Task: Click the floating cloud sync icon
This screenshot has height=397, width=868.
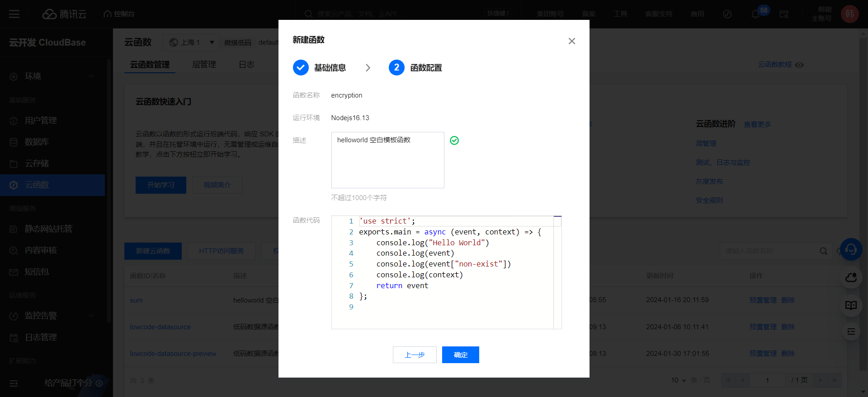Action: tap(851, 278)
